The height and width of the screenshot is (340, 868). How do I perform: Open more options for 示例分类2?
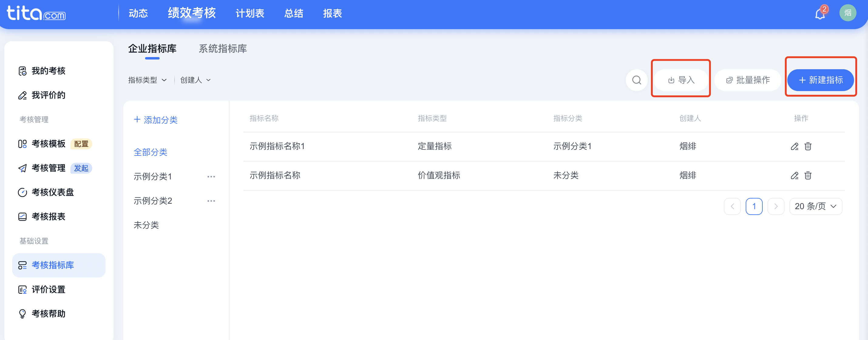(211, 201)
